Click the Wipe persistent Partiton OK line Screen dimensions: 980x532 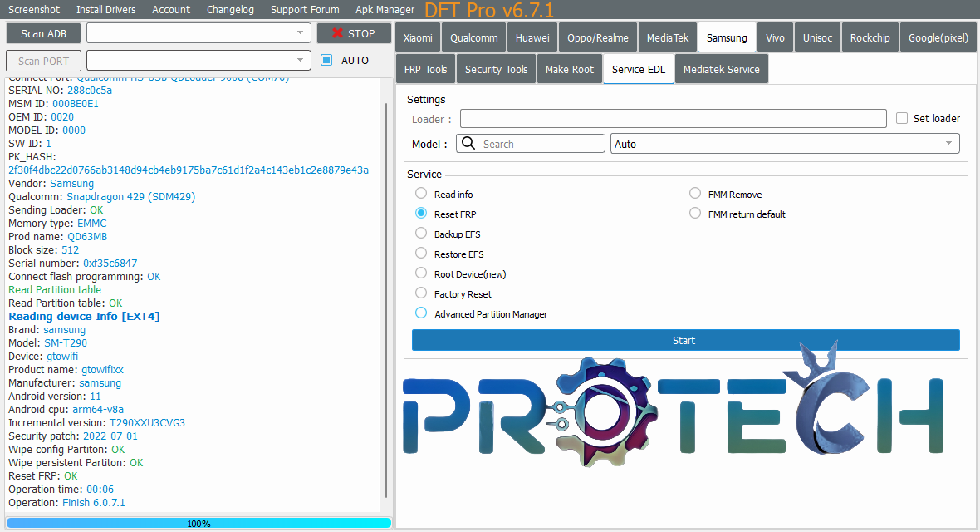point(76,462)
